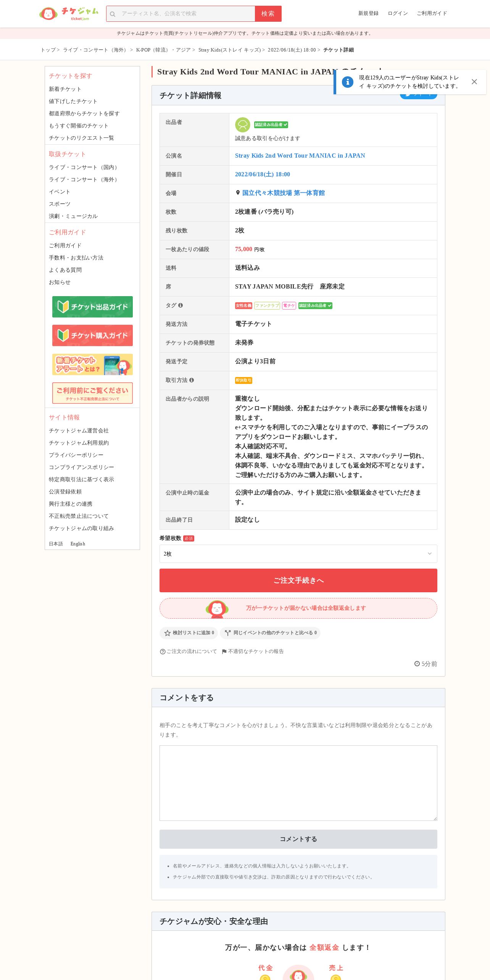Image resolution: width=490 pixels, height=980 pixels.
Task: Open 都道府県からチケットを探す in sidebar
Action: tap(84, 113)
